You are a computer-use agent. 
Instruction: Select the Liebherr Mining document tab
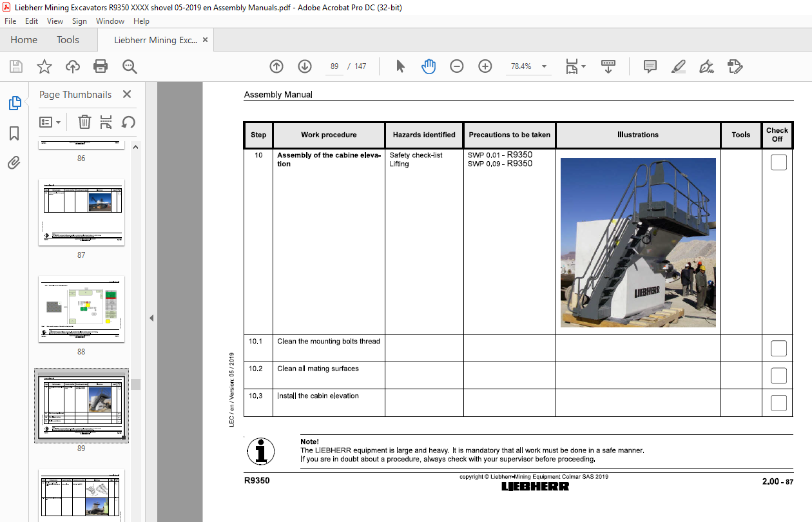tap(155, 40)
